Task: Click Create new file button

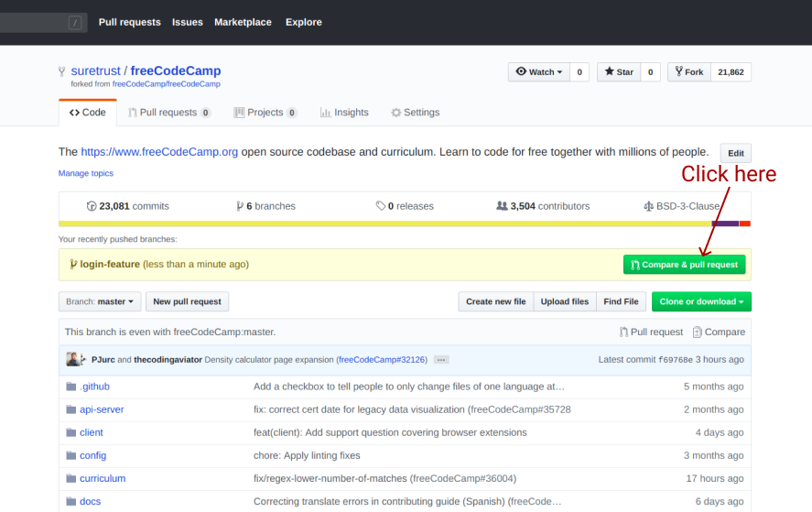Action: tap(495, 301)
